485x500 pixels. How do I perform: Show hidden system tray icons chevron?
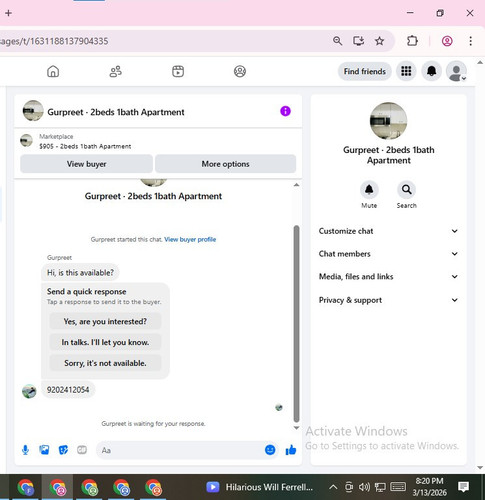pos(333,487)
